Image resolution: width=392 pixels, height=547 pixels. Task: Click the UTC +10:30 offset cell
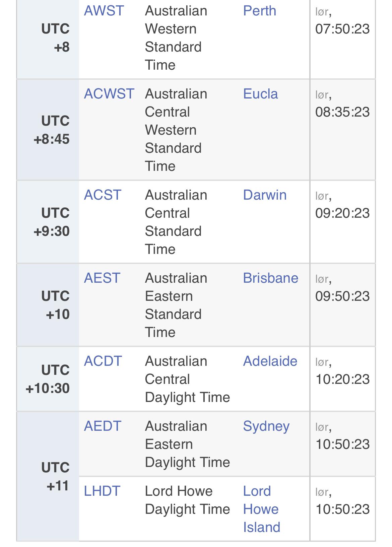coord(48,379)
